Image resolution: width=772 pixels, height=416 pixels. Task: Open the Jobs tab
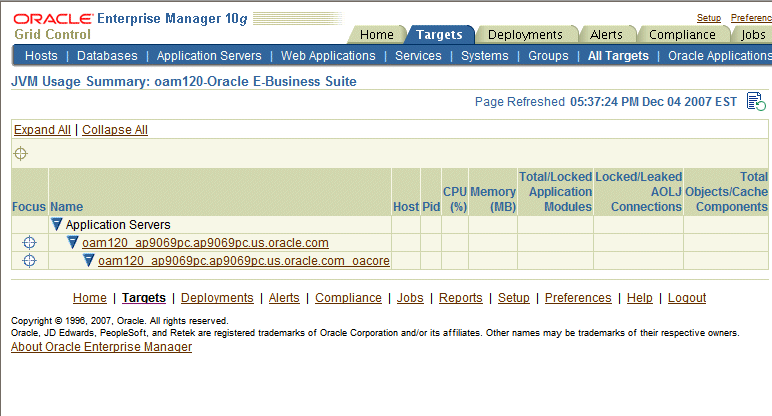(x=753, y=34)
